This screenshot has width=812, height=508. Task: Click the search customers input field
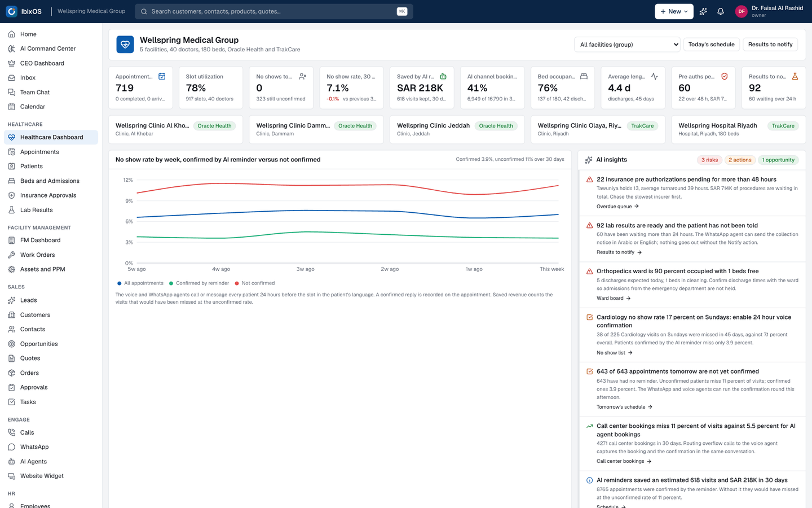pyautogui.click(x=274, y=11)
